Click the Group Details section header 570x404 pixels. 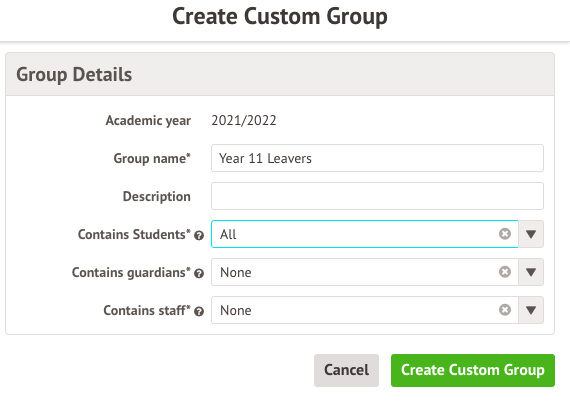(x=280, y=74)
